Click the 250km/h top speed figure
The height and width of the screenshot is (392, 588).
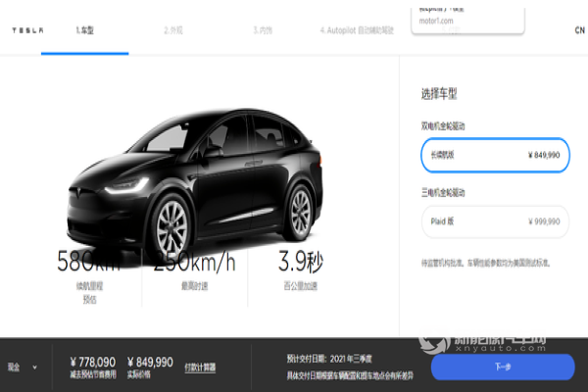(x=194, y=262)
